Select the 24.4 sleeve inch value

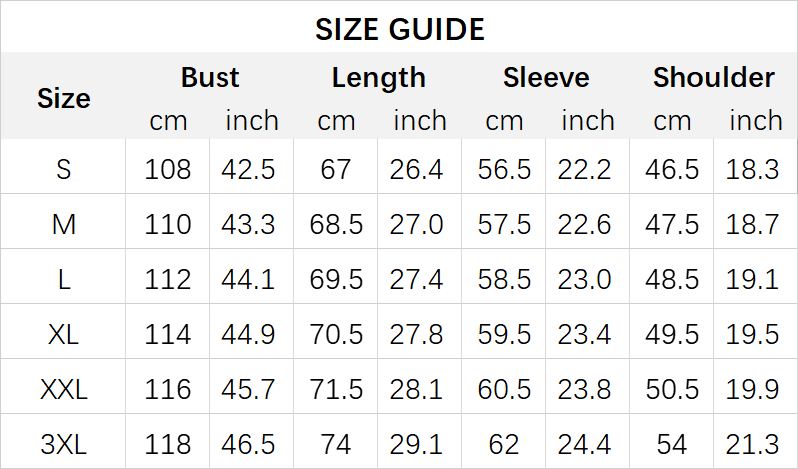tap(587, 444)
